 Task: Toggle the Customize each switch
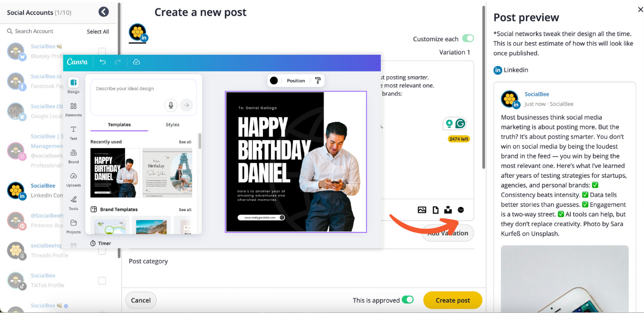[468, 39]
